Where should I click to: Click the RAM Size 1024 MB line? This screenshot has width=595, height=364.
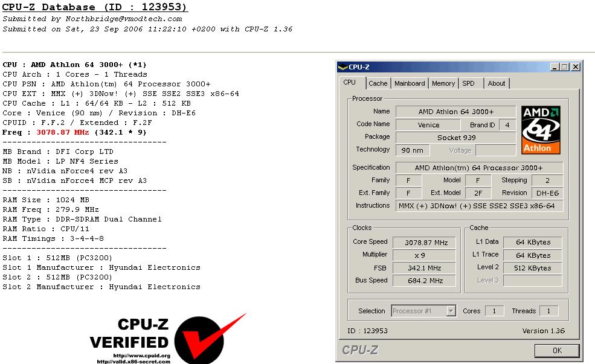(45, 200)
